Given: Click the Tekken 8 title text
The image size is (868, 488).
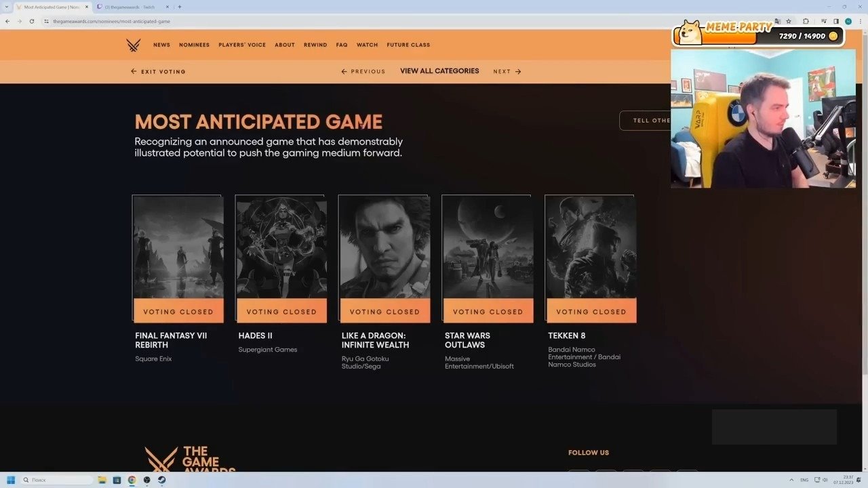Looking at the screenshot, I should coord(567,336).
